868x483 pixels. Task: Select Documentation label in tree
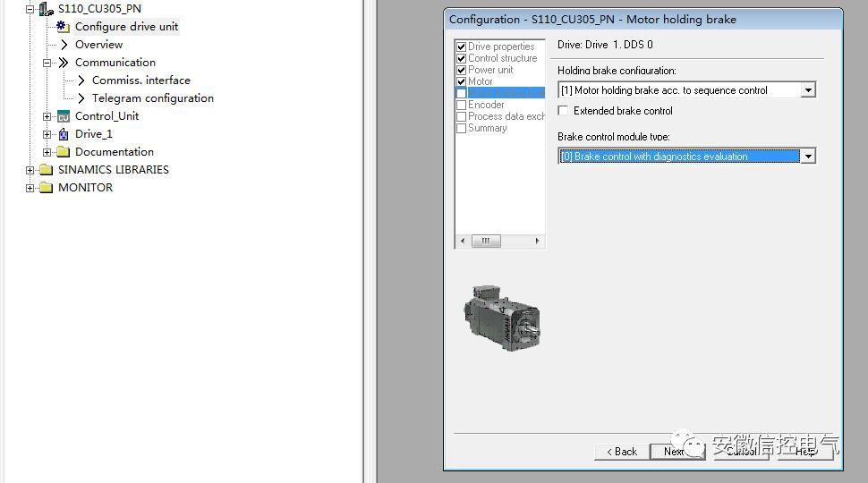[115, 151]
